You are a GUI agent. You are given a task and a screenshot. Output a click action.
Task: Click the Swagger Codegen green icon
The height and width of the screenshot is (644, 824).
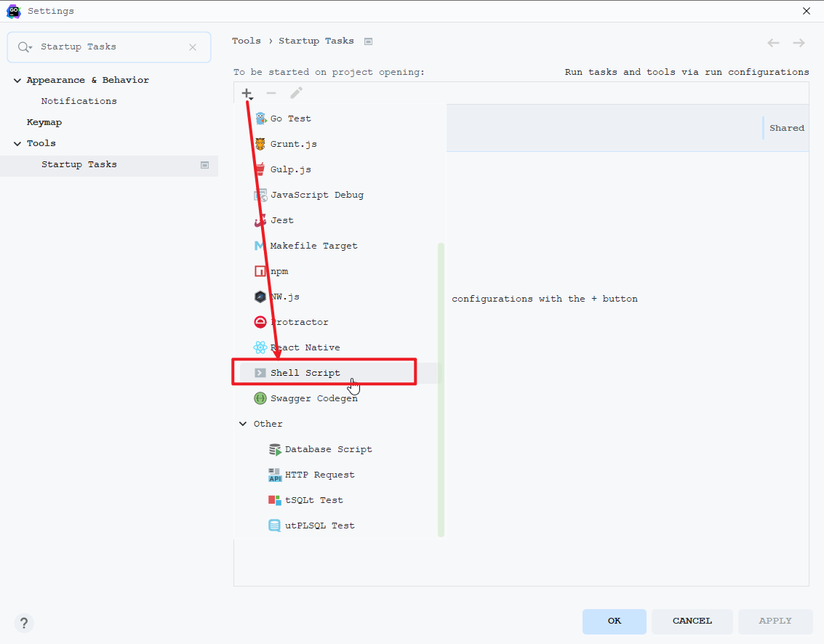260,398
